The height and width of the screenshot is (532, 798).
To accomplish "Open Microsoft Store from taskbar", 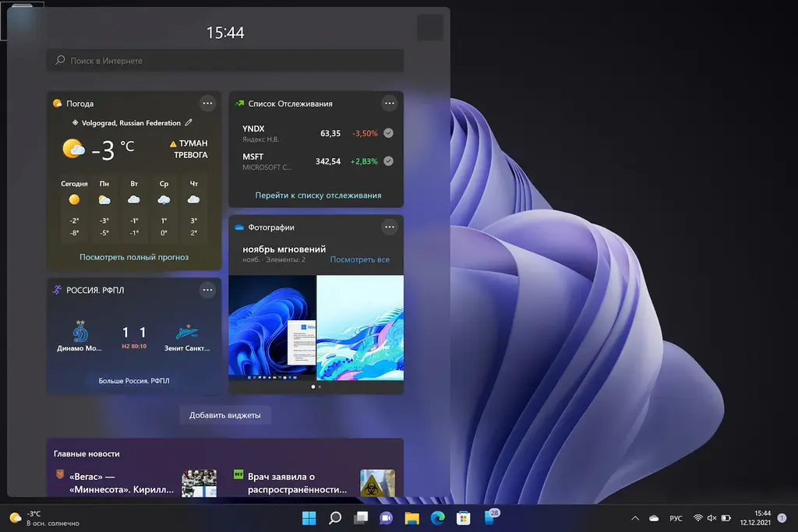I will click(x=463, y=518).
